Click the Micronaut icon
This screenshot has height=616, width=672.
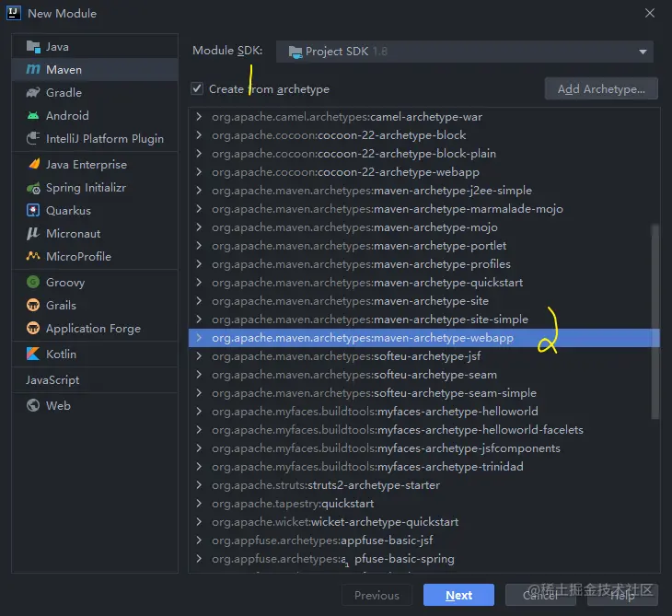[33, 234]
